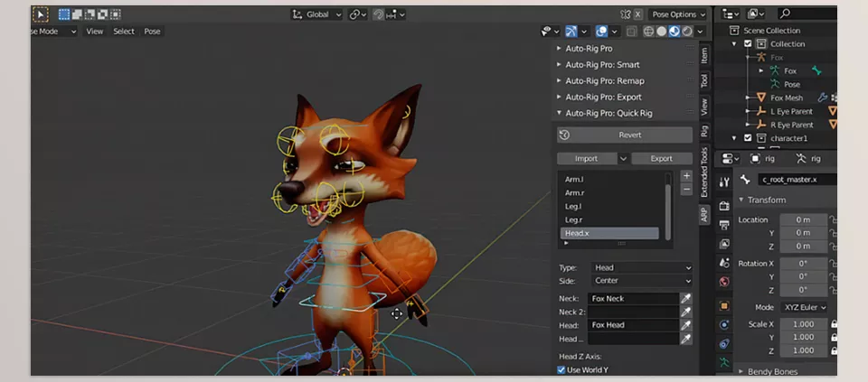Open the Tool properties tab icon
The image size is (868, 382).
click(724, 182)
